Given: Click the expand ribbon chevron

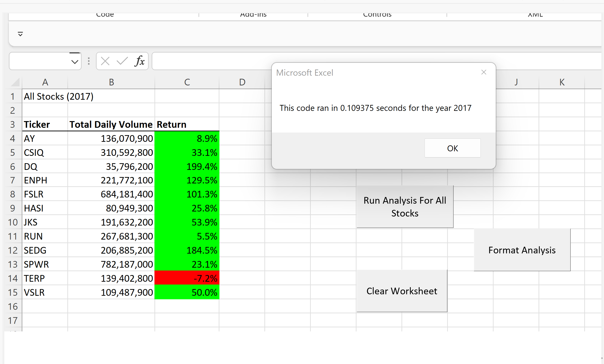Looking at the screenshot, I should (x=20, y=34).
